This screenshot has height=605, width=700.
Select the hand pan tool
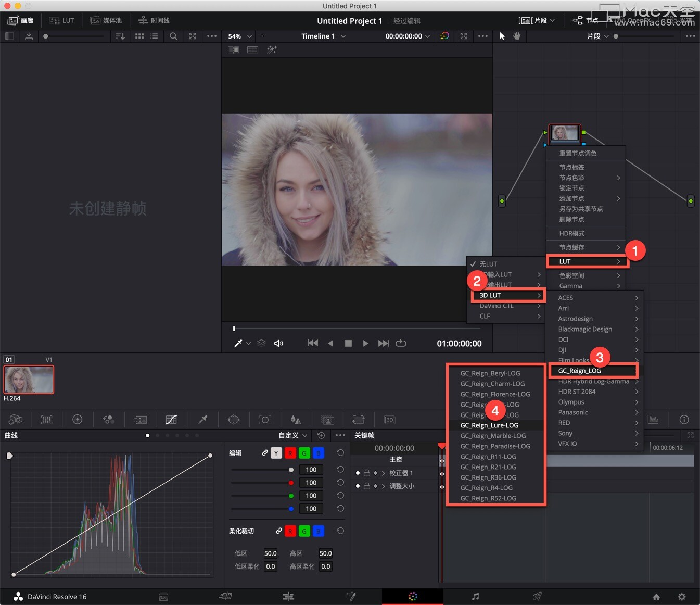[517, 36]
